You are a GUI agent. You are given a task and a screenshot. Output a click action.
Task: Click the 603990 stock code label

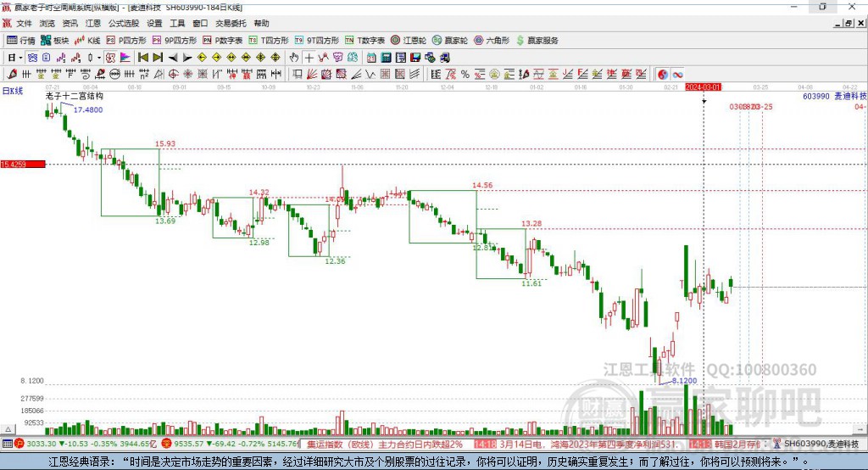[x=816, y=96]
